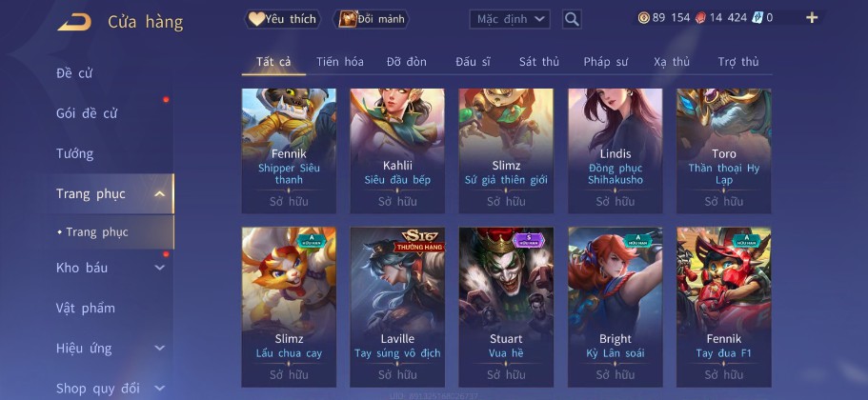The image size is (868, 400).
Task: Select the Tiến hóa tab
Action: tap(340, 62)
